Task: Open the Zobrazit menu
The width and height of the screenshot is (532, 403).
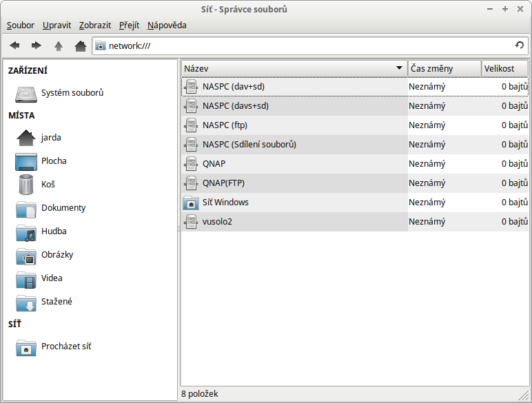Action: click(95, 25)
